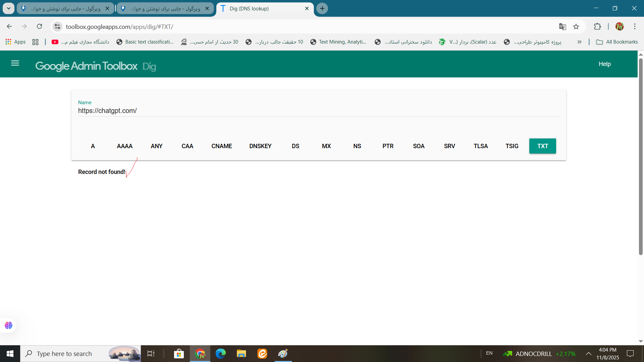644x362 pixels.
Task: Click the Help link in header
Action: pyautogui.click(x=604, y=64)
